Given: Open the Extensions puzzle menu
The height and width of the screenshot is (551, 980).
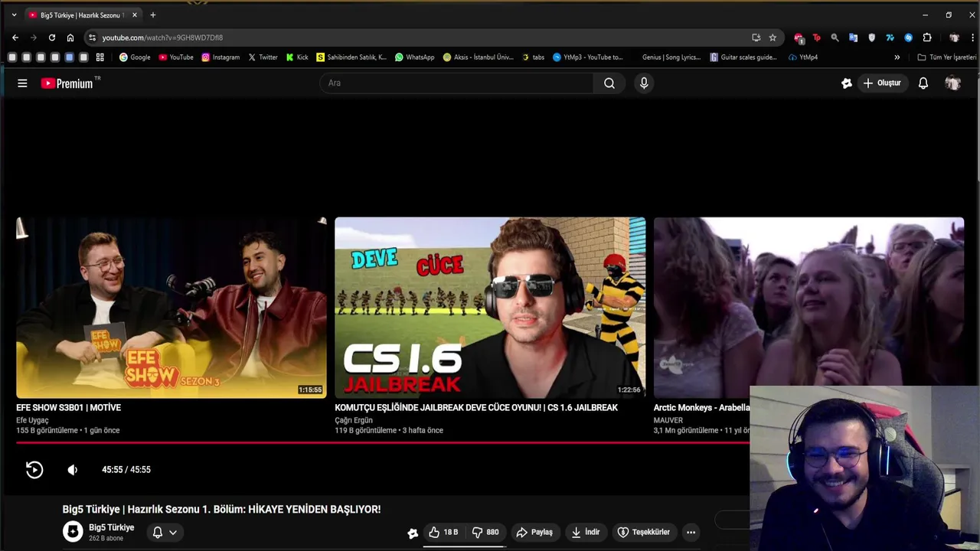Looking at the screenshot, I should pos(927,37).
